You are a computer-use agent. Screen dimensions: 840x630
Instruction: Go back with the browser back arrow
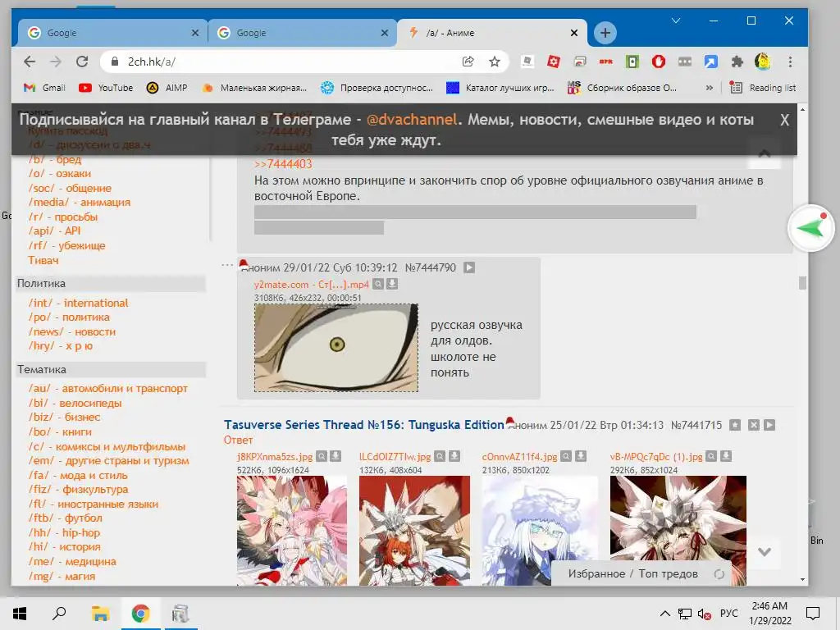pos(30,62)
